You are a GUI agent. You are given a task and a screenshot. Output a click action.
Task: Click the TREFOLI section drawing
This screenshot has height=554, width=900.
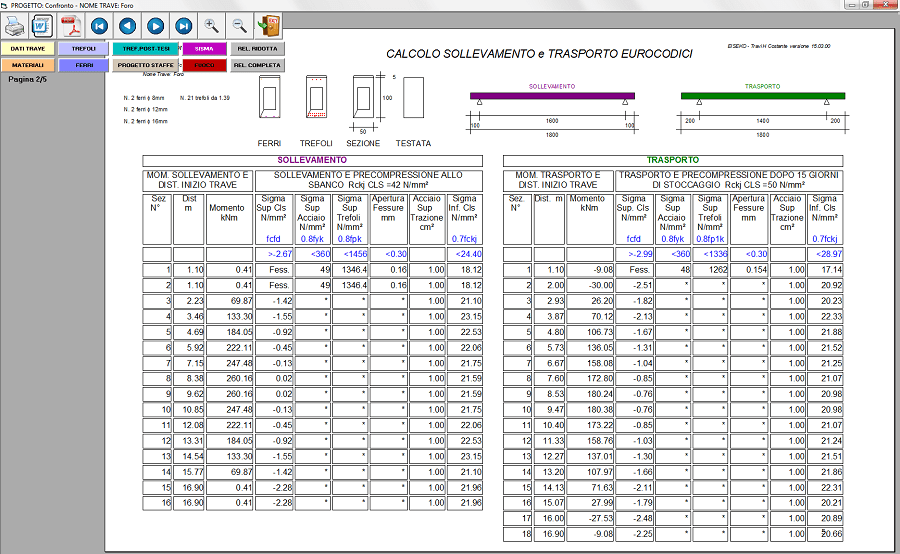(316, 97)
